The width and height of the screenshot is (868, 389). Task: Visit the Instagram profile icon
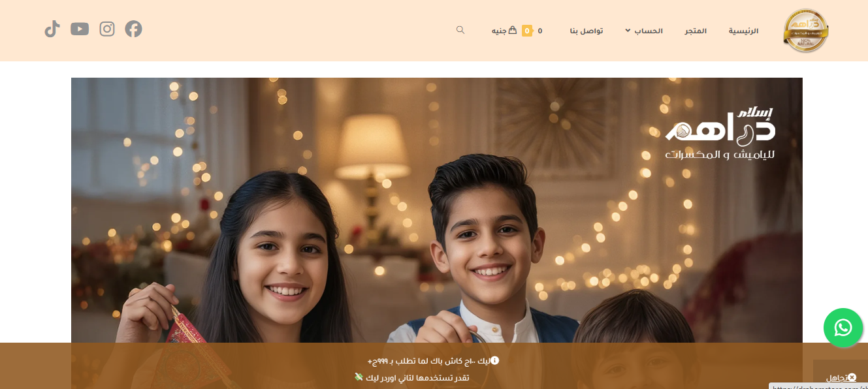[x=107, y=29]
